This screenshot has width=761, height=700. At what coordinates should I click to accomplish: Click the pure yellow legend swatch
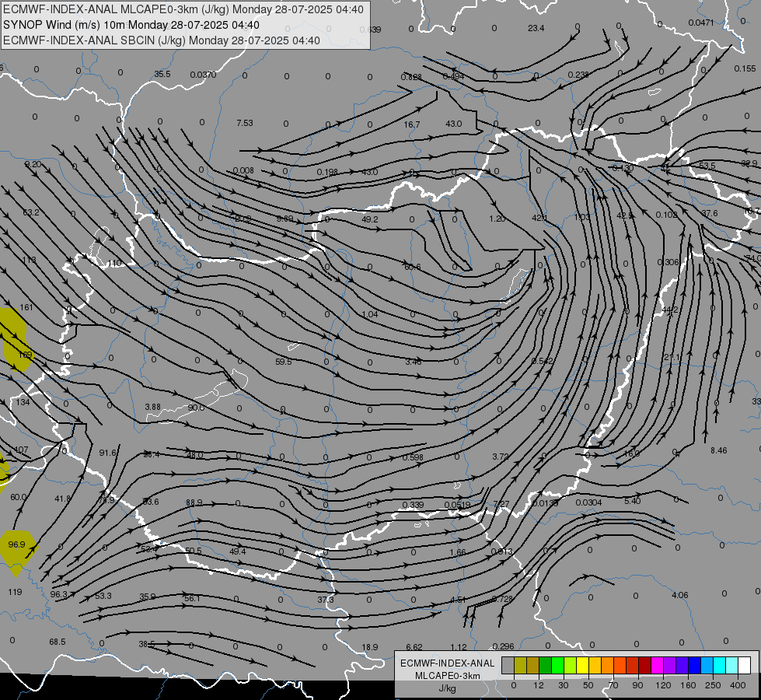(582, 665)
